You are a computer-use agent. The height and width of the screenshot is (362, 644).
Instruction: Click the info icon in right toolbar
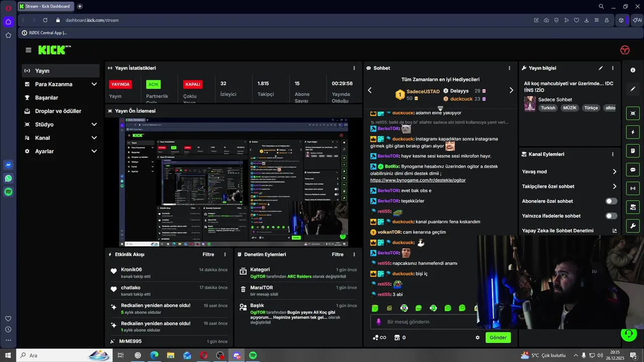coord(633,70)
